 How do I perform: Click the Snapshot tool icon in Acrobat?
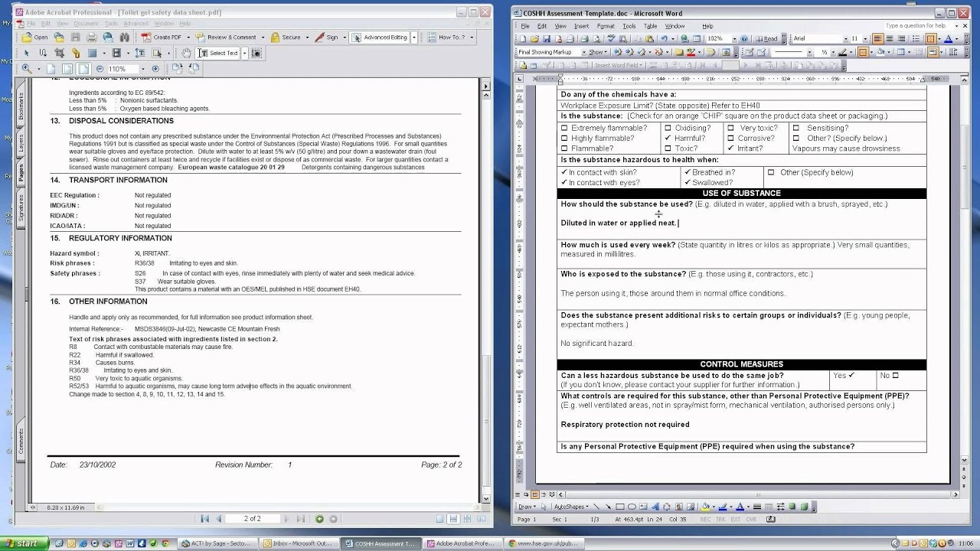pos(256,53)
